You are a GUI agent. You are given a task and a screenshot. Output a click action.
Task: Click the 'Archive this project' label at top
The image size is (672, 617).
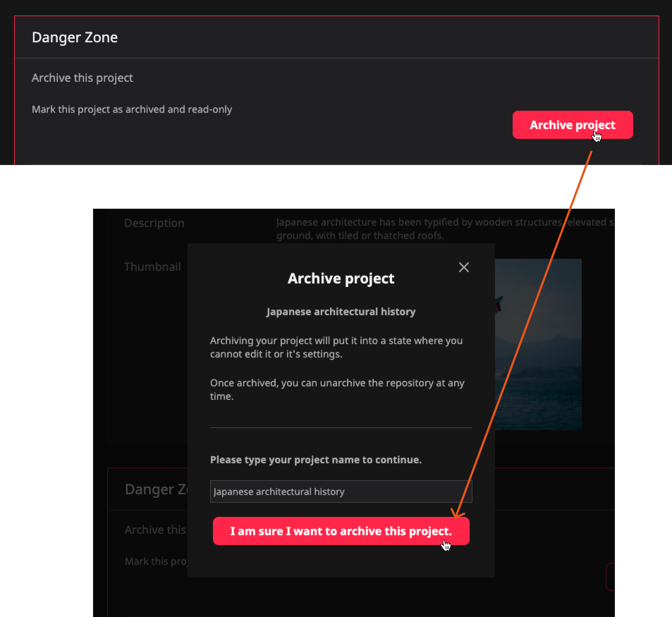click(82, 78)
